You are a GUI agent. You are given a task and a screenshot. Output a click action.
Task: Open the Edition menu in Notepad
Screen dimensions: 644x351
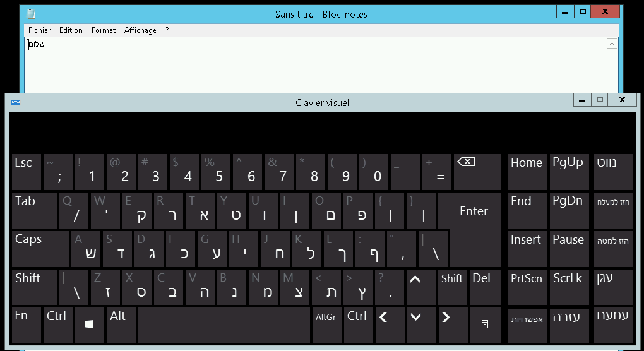71,30
